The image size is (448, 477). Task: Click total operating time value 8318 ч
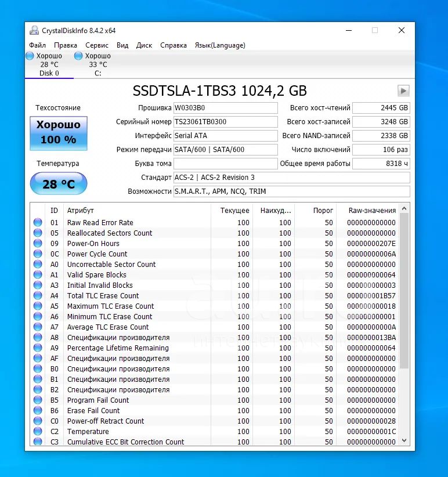coord(381,164)
